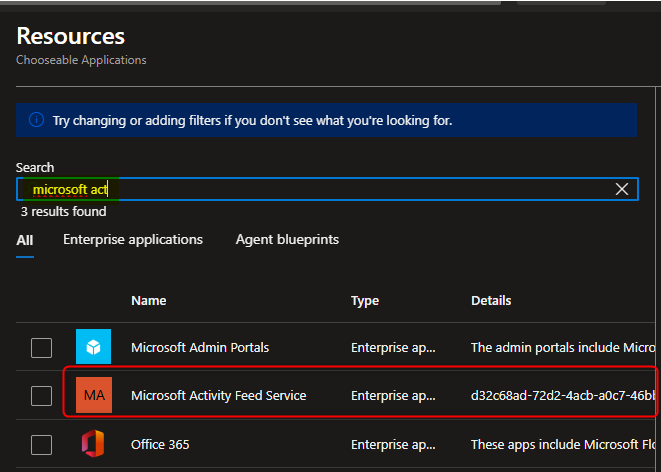Screen dimensions: 661x472
Task: Check the Microsoft Activity Feed Service checkbox
Action: point(41,396)
